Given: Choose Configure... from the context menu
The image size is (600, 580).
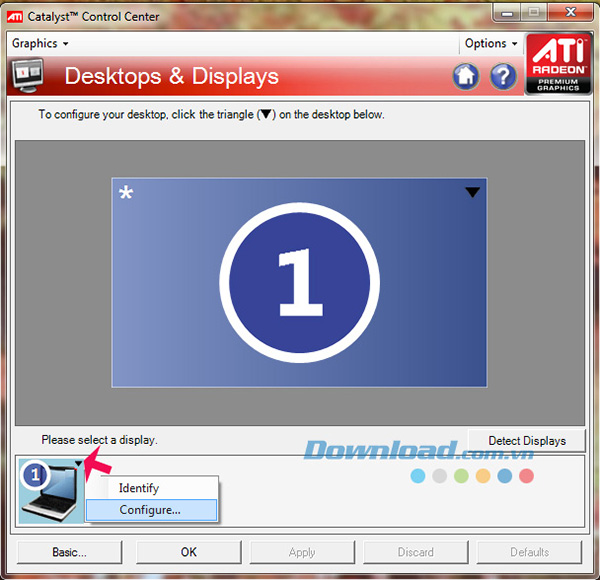Looking at the screenshot, I should 152,510.
